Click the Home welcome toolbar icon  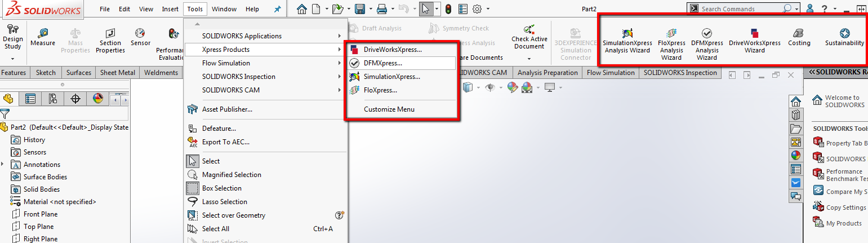click(x=302, y=9)
